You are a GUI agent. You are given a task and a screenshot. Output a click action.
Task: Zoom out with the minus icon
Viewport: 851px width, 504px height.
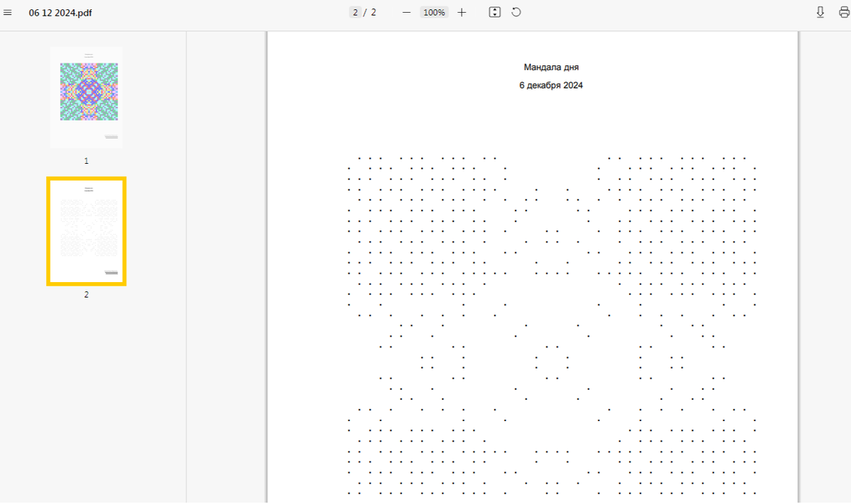(x=406, y=13)
